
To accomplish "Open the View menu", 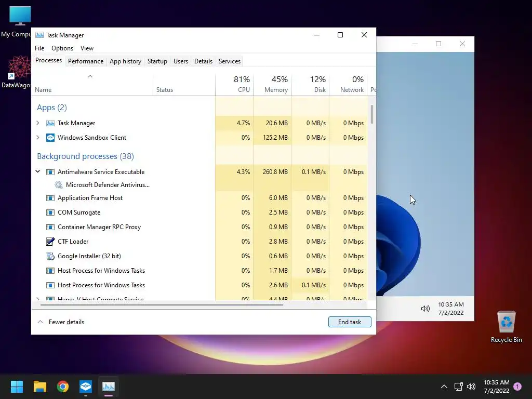I will tap(87, 48).
